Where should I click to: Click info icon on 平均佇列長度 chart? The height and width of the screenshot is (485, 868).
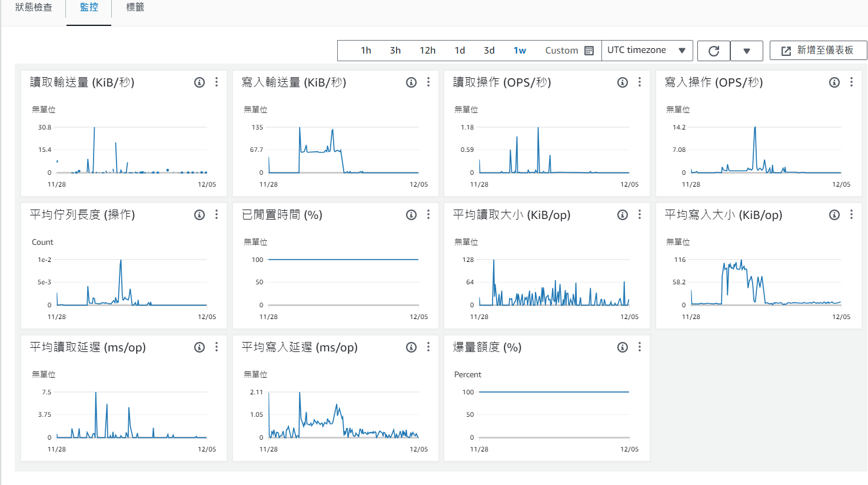[x=199, y=215]
